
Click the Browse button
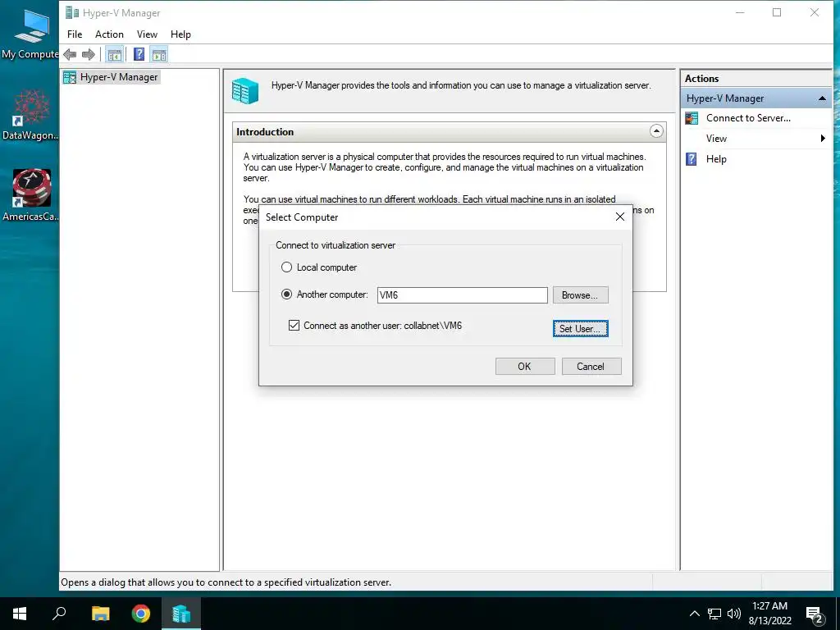tap(580, 295)
